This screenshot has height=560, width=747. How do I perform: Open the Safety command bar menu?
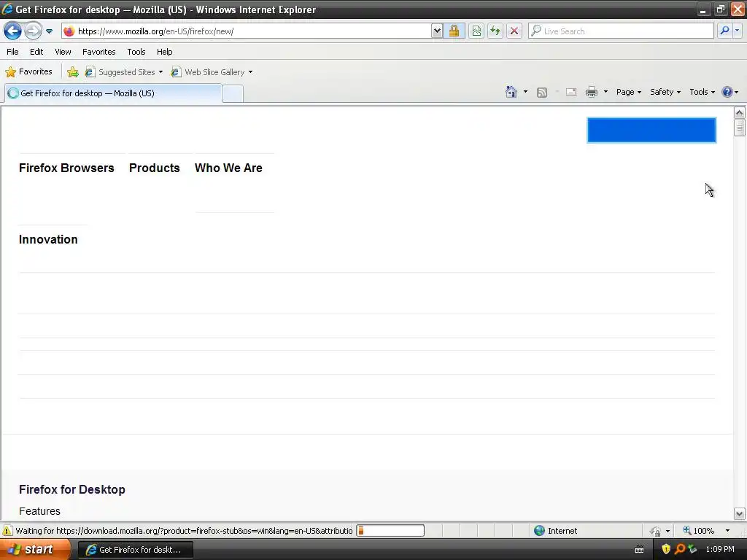(665, 92)
